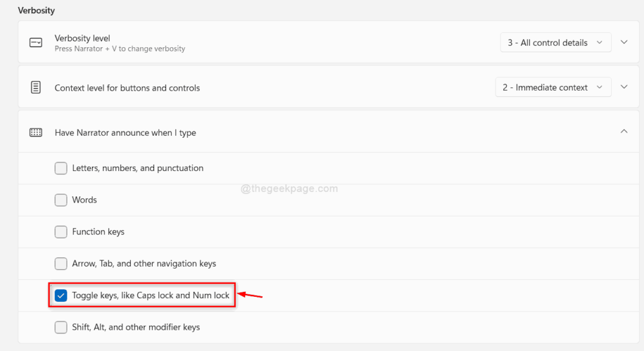Click the keyboard icon beside Narrator announce
Screen dimensions: 644x351
click(x=36, y=133)
